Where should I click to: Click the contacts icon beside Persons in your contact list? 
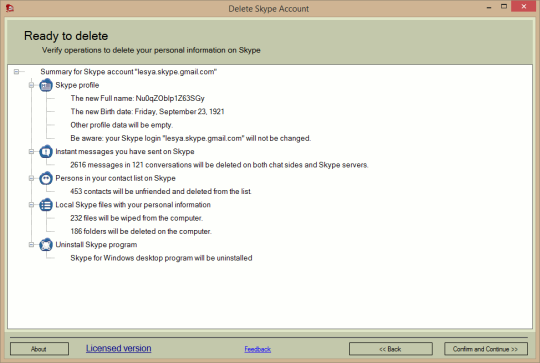[x=46, y=178]
